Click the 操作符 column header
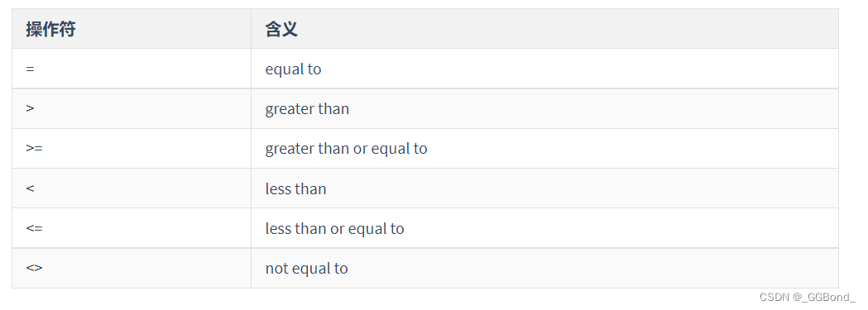The width and height of the screenshot is (868, 310). tap(50, 29)
